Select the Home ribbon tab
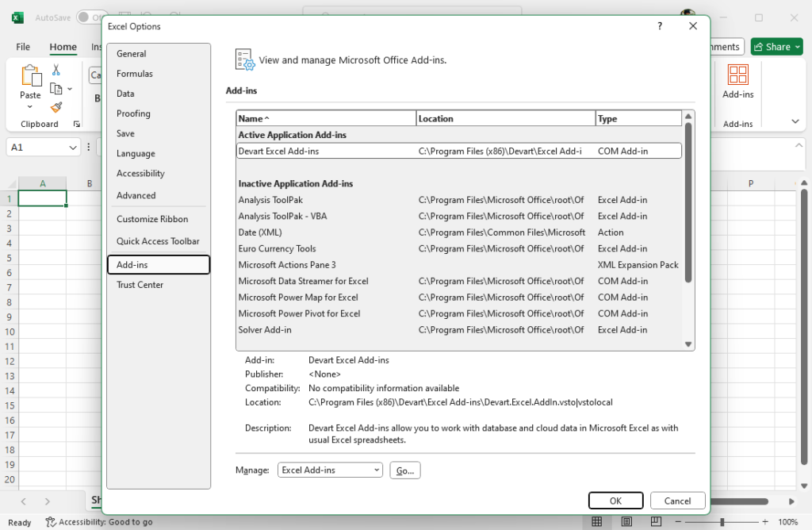 tap(63, 47)
